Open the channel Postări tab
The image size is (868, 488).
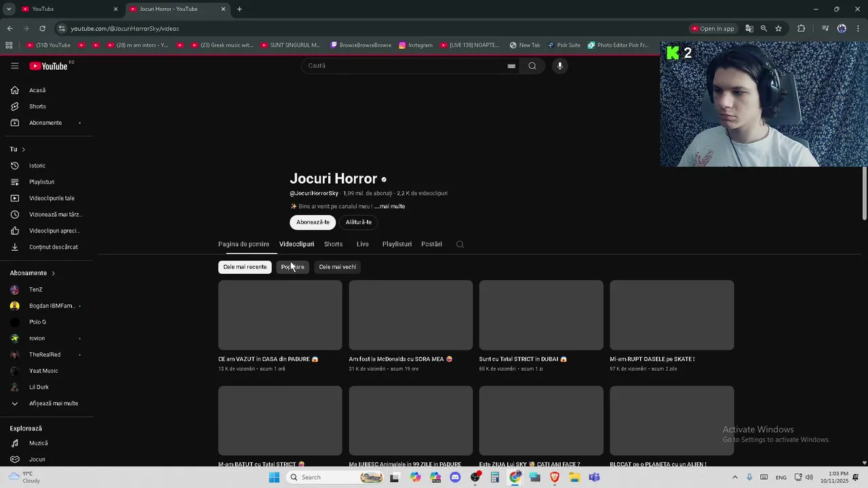[x=431, y=244]
